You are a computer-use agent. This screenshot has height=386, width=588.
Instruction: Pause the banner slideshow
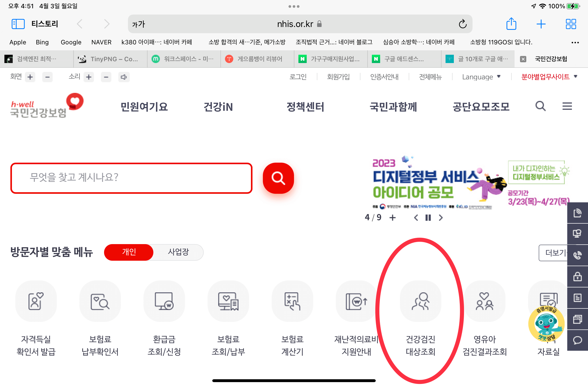[x=428, y=218]
